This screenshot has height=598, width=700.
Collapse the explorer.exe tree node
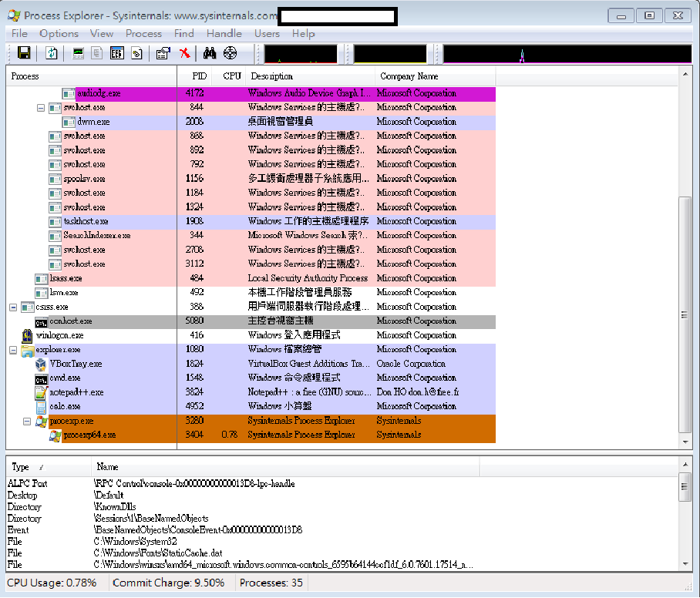(x=13, y=351)
